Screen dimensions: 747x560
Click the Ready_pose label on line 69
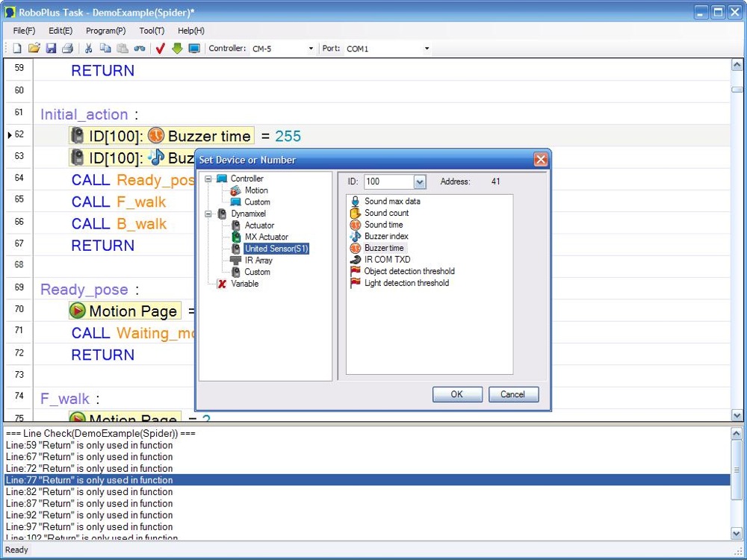click(84, 290)
